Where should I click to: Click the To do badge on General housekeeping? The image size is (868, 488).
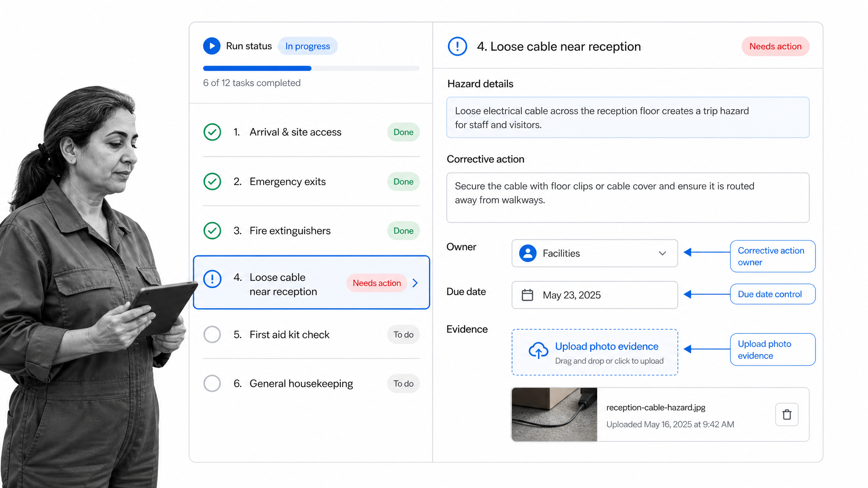(x=403, y=383)
